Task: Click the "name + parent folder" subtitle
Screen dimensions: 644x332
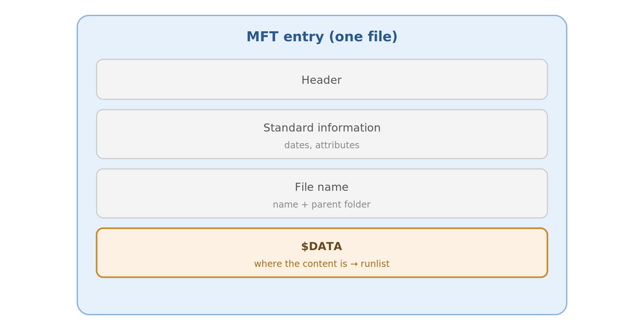Action: pos(321,204)
